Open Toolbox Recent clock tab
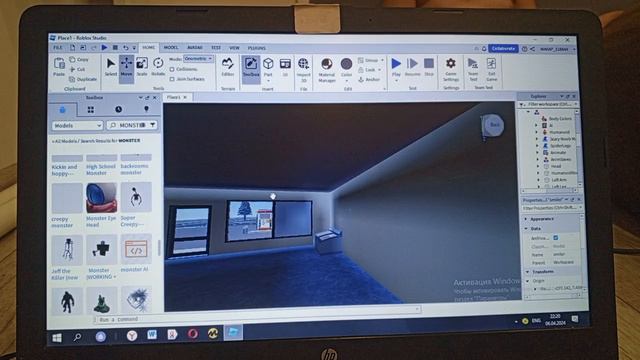640x360 pixels. pyautogui.click(x=118, y=109)
